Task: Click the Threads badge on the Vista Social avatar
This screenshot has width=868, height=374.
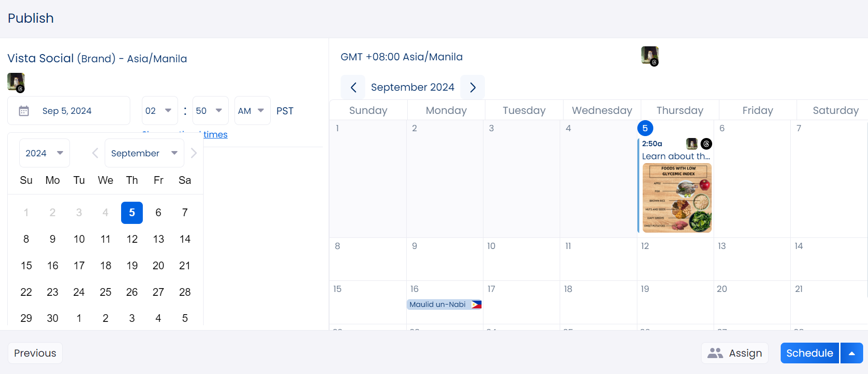Action: point(21,89)
